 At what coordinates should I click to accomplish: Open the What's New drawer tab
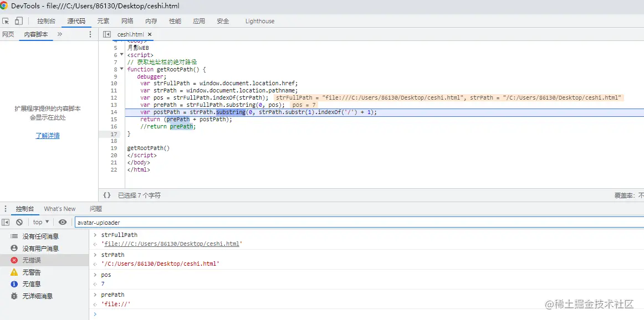tap(59, 209)
